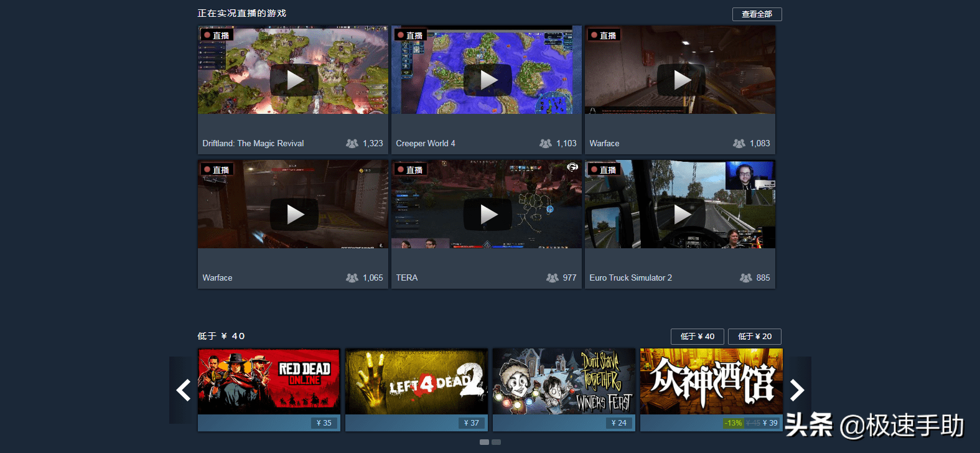Open the Red Dead Online game capsule

coord(269,381)
